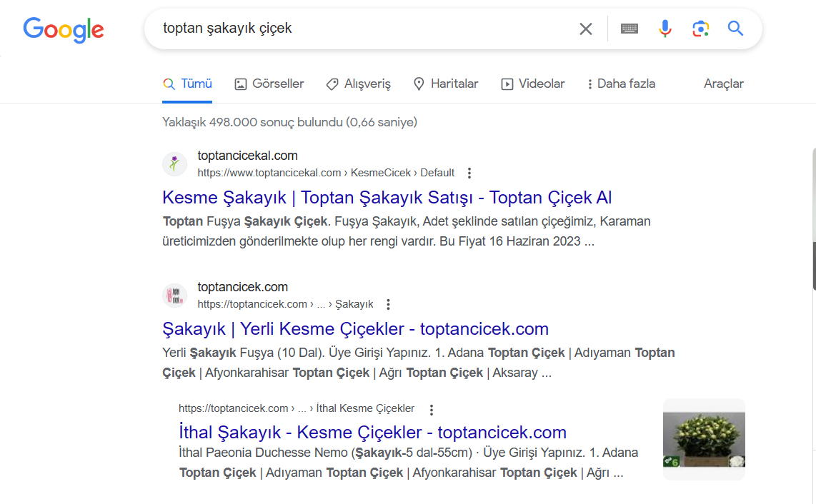Expand the Daha fazla menu
Viewport: 816px width, 504px height.
621,84
